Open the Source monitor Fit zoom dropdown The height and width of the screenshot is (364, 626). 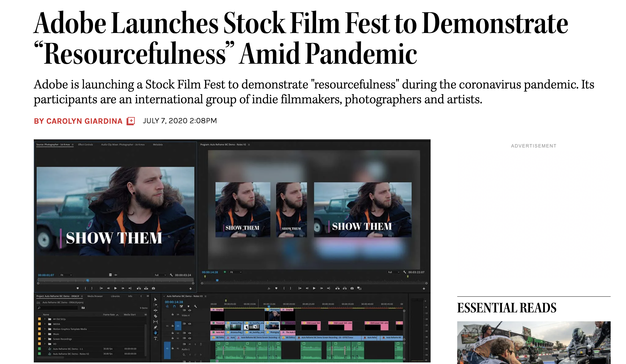66,275
